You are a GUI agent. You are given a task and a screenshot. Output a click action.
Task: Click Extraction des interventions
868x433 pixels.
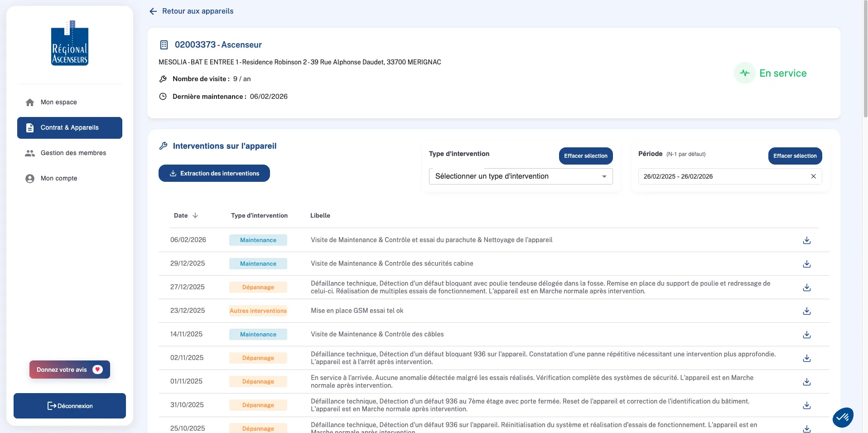[x=214, y=173]
